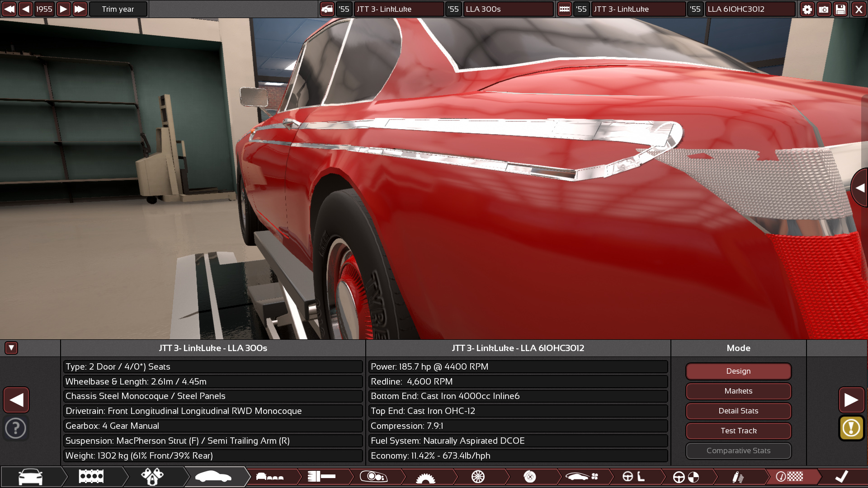
Task: Take a screenshot with camera icon
Action: [824, 9]
